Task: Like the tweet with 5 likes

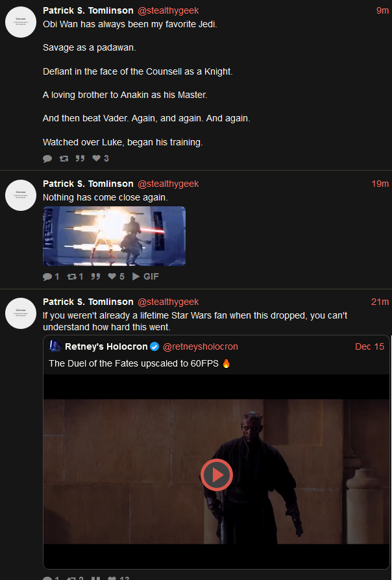Action: point(116,276)
